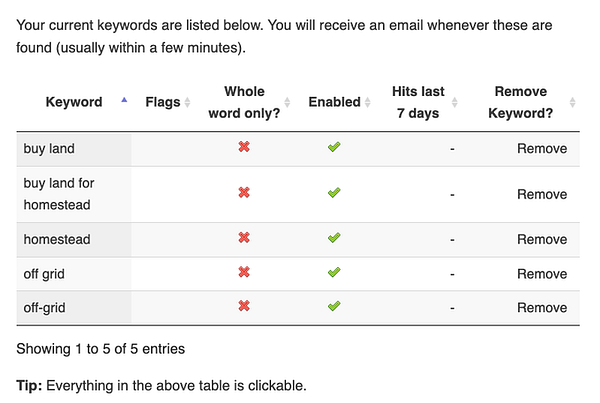This screenshot has height=403, width=600.
Task: Click the Remove Keyword column sort arrows
Action: 572,102
